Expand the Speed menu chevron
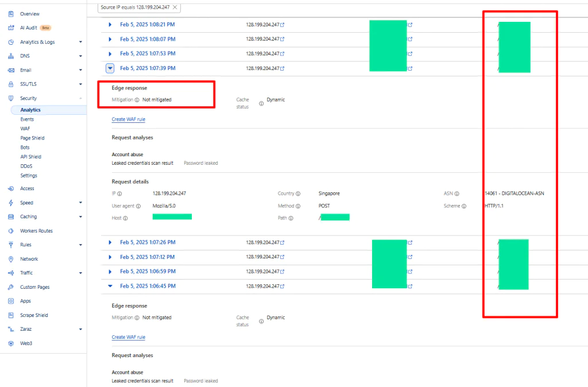Image resolution: width=588 pixels, height=387 pixels. (80, 203)
